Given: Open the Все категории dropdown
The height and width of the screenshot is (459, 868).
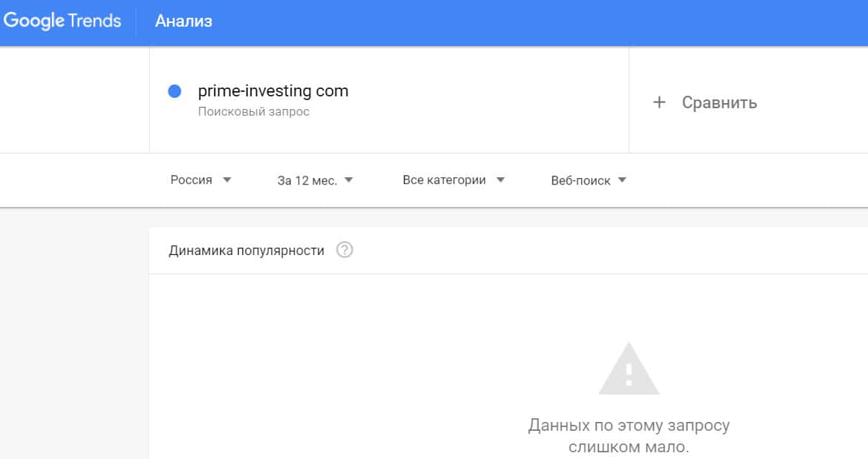Looking at the screenshot, I should pyautogui.click(x=444, y=180).
